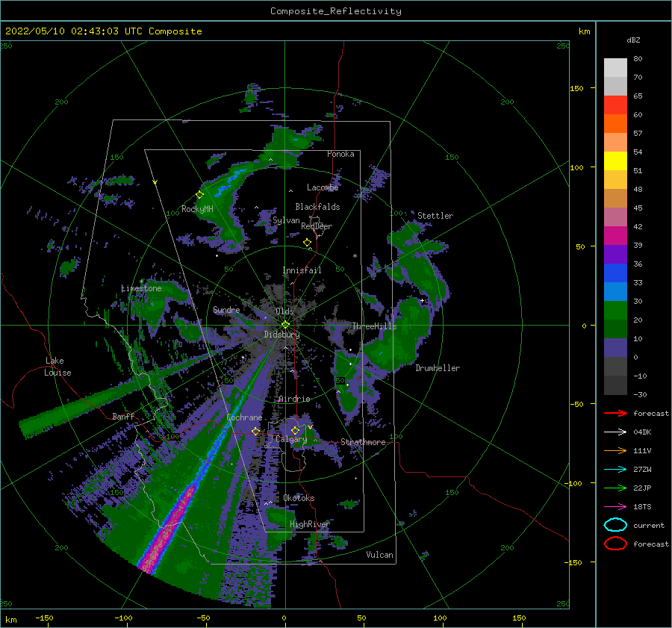Click the Didsbury label
The image size is (672, 628).
click(x=281, y=335)
